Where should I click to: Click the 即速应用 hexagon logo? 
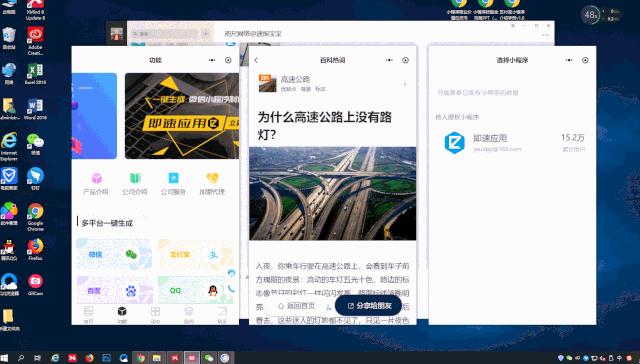454,143
